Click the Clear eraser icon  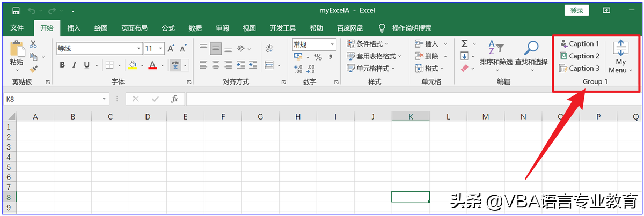465,68
